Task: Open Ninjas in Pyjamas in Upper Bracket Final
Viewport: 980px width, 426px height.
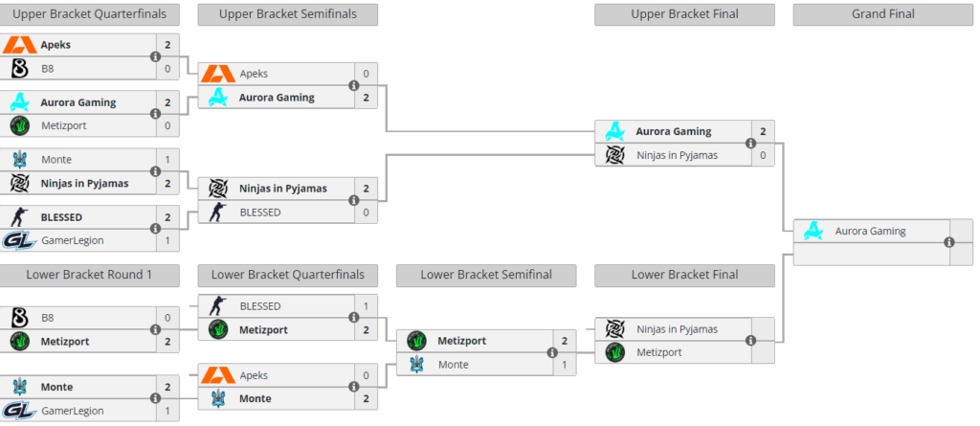Action: pyautogui.click(x=677, y=155)
